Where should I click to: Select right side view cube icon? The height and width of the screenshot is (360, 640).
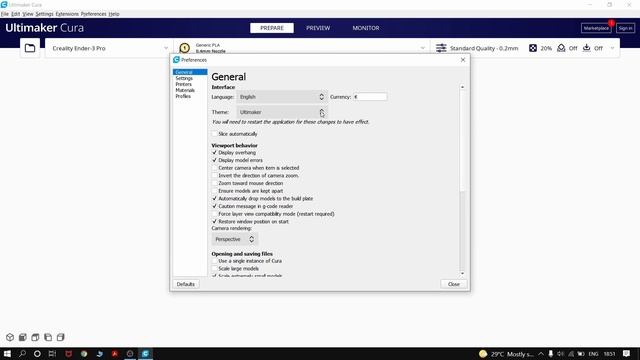[61, 337]
